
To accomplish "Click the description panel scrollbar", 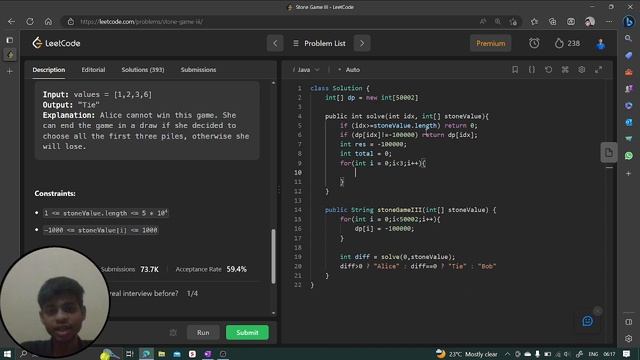I will tap(273, 256).
